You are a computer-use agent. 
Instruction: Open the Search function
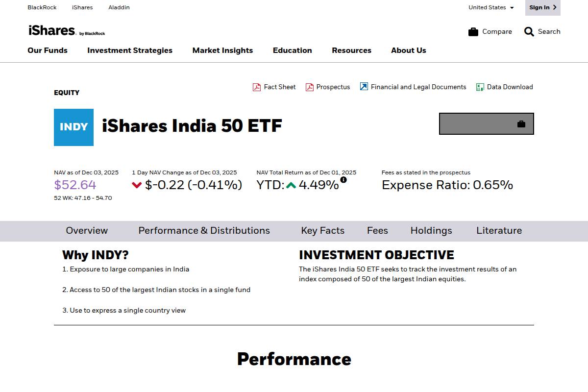[542, 31]
